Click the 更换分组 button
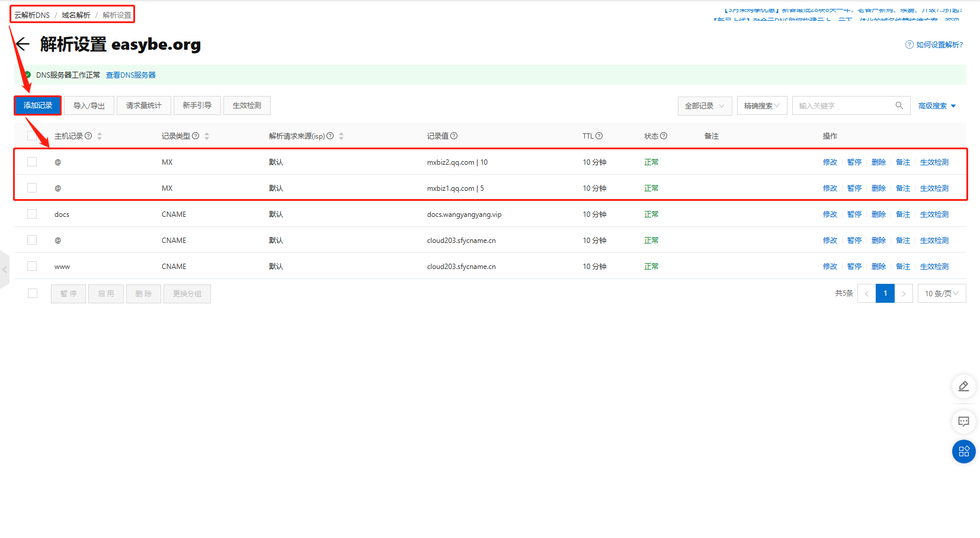The width and height of the screenshot is (980, 538). pos(187,293)
